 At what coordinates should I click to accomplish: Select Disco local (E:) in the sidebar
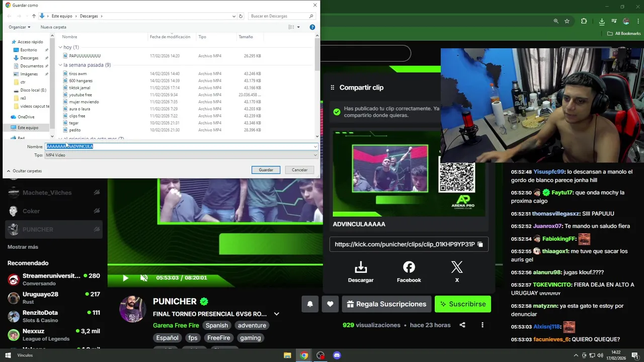(x=33, y=90)
